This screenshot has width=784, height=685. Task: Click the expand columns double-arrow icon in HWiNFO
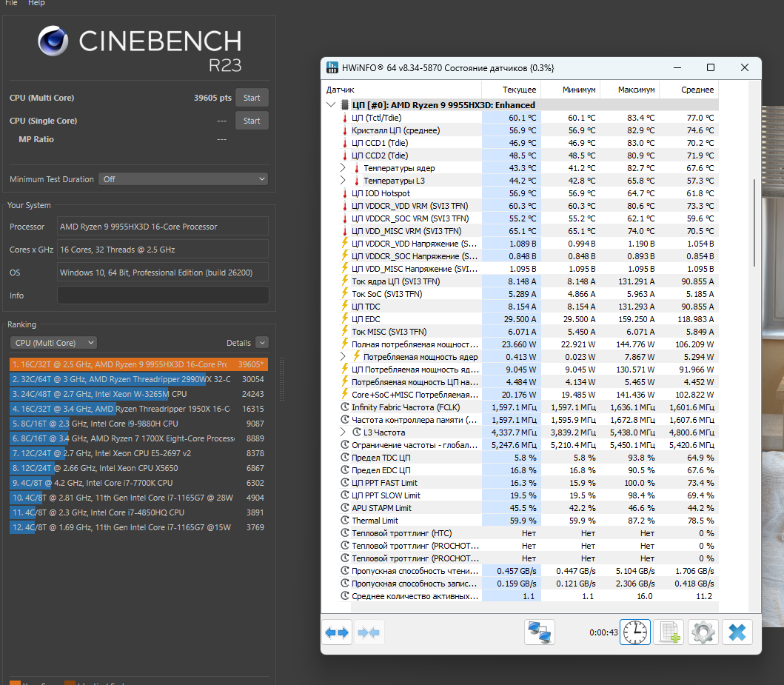point(337,632)
